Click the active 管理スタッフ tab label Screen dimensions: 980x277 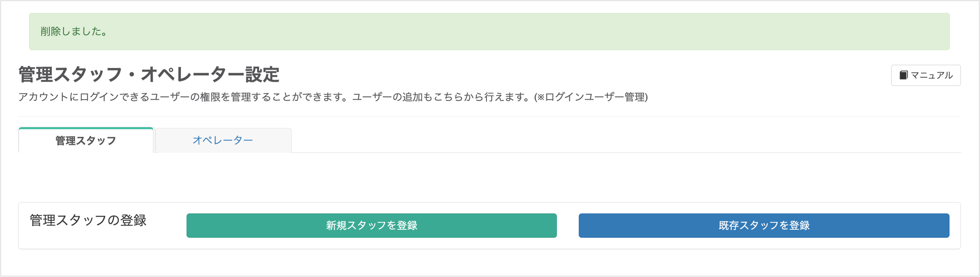coord(86,140)
